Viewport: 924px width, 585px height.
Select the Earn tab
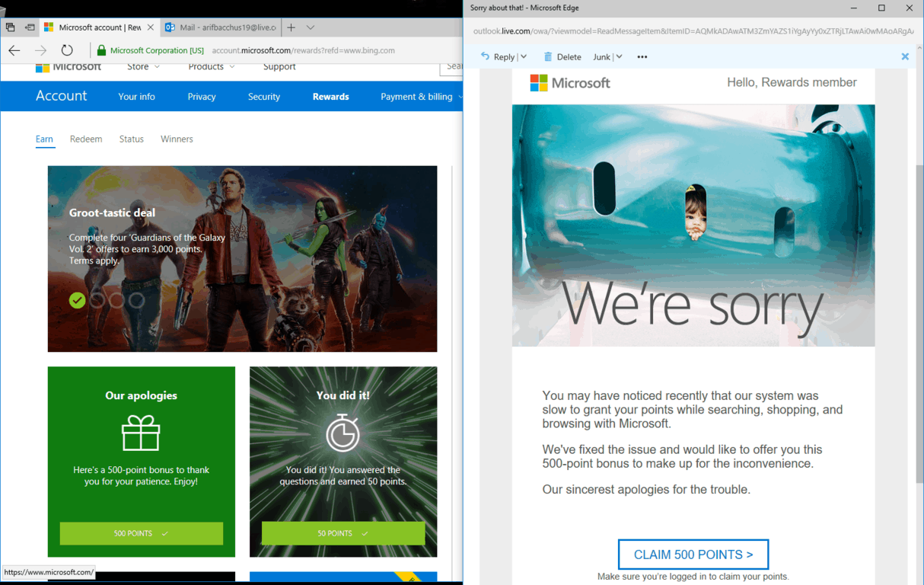[44, 139]
